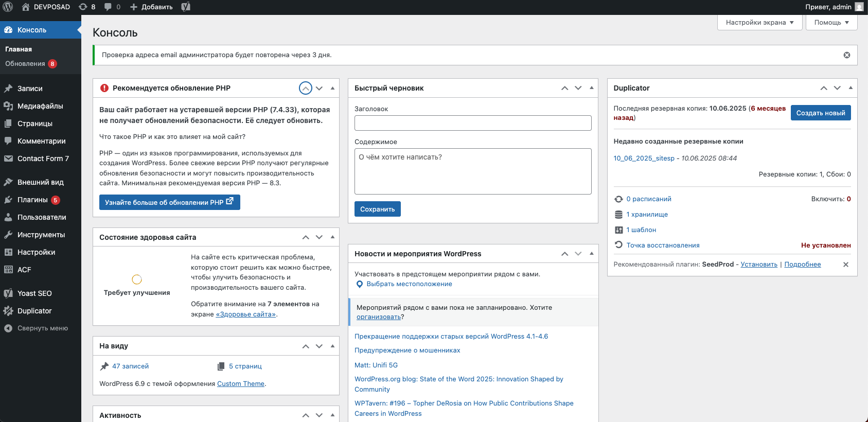Open 5 страниц link

tap(245, 366)
